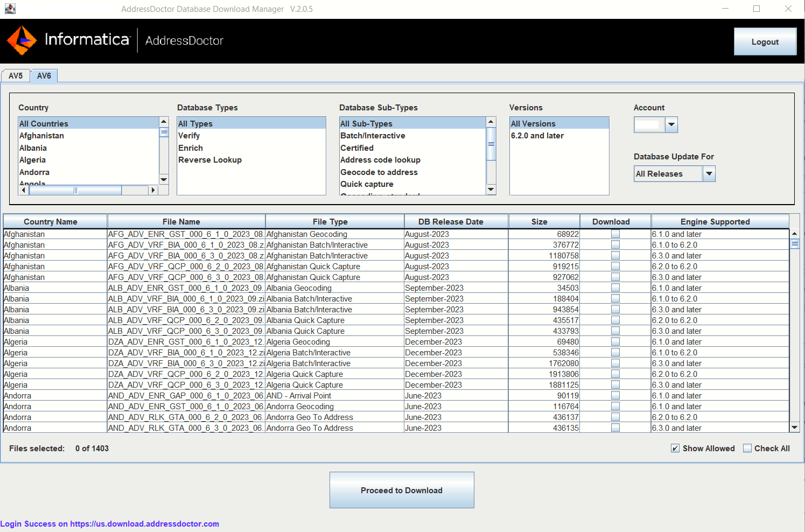Close the Download Manager window
805x532 pixels.
(788, 9)
